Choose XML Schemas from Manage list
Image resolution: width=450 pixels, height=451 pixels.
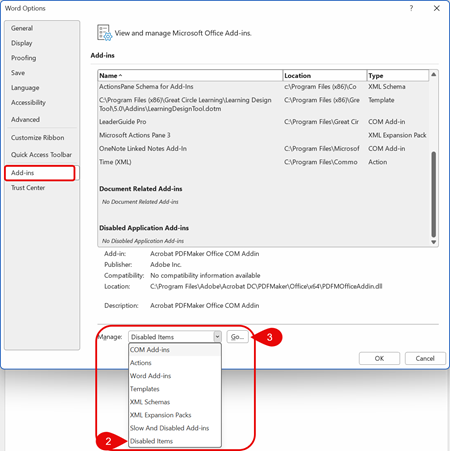[x=175, y=402]
